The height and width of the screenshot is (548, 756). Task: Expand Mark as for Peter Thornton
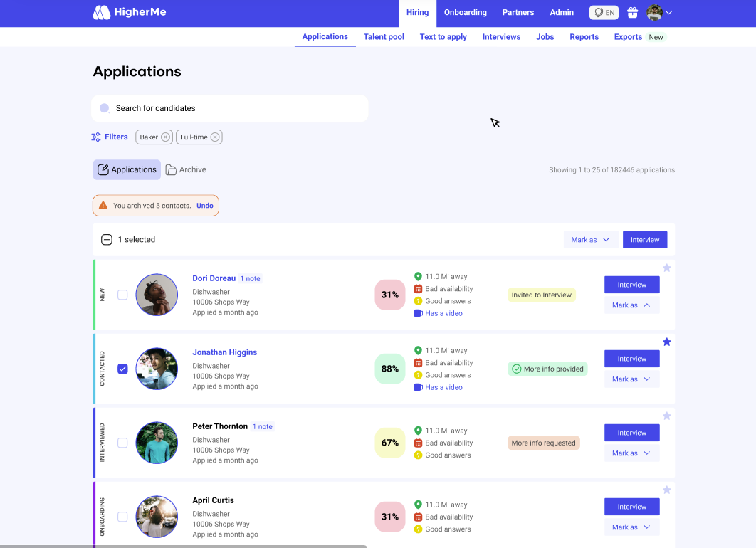click(x=631, y=453)
